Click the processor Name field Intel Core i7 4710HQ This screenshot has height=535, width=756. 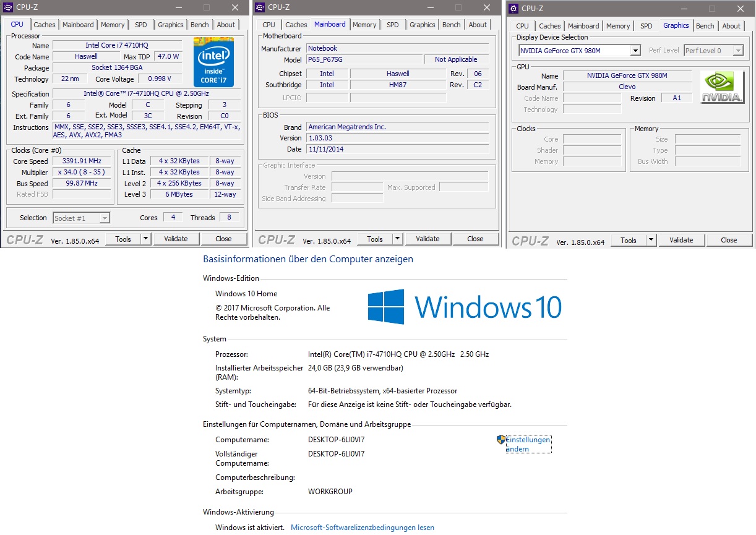[117, 45]
